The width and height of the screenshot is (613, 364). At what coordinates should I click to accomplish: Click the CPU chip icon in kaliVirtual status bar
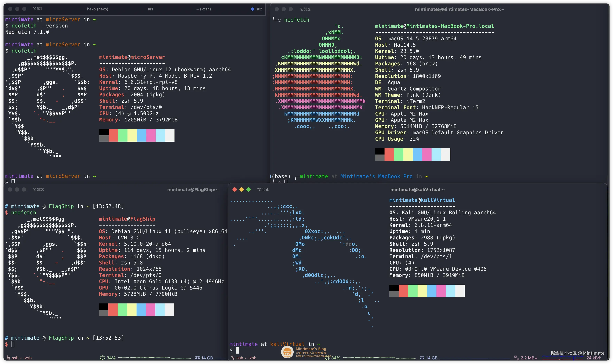[327, 358]
